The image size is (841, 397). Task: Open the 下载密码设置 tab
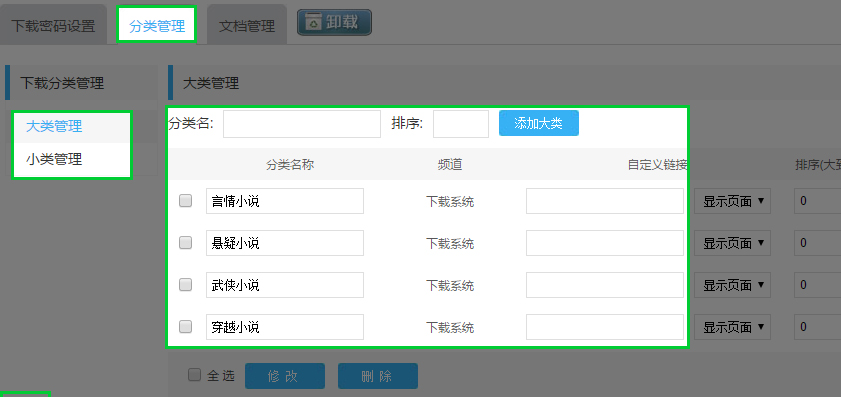53,26
